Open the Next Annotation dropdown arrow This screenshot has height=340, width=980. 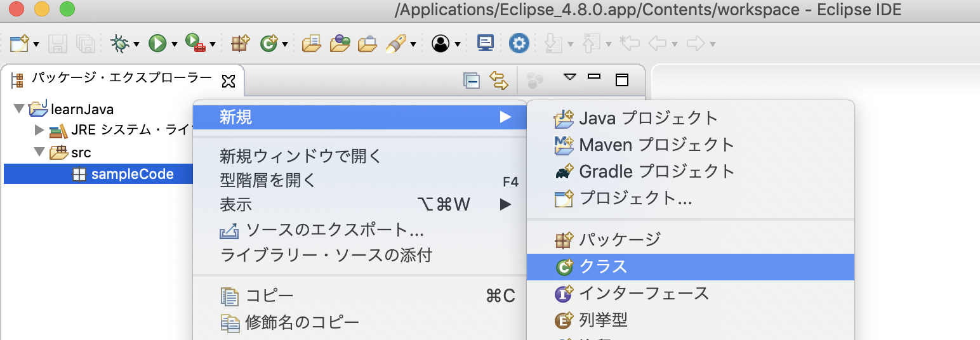coord(569,44)
